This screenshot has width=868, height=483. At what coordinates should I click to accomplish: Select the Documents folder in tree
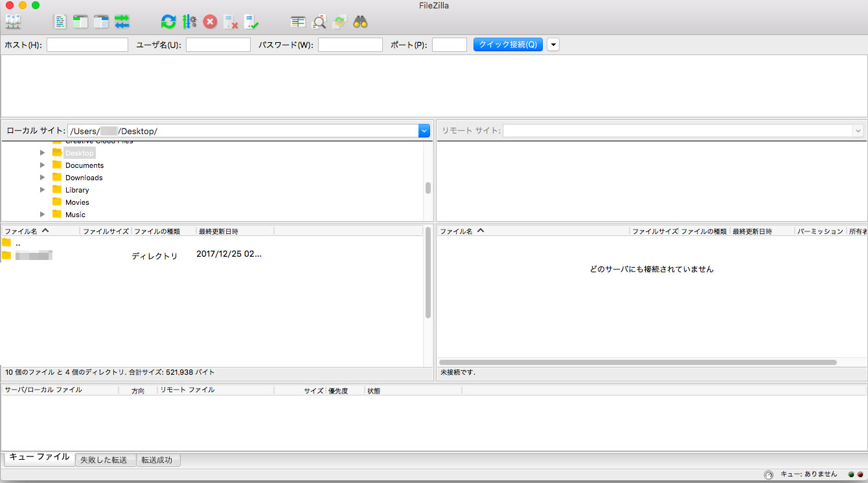point(84,165)
